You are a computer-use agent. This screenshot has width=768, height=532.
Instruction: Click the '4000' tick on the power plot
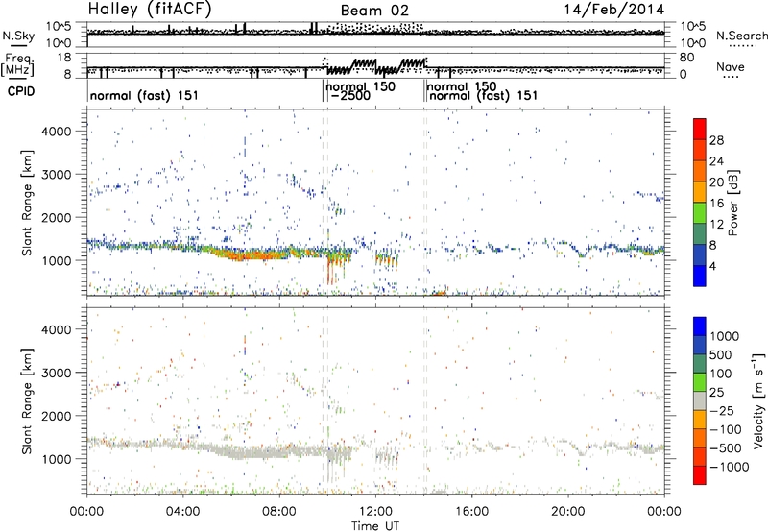[x=57, y=132]
